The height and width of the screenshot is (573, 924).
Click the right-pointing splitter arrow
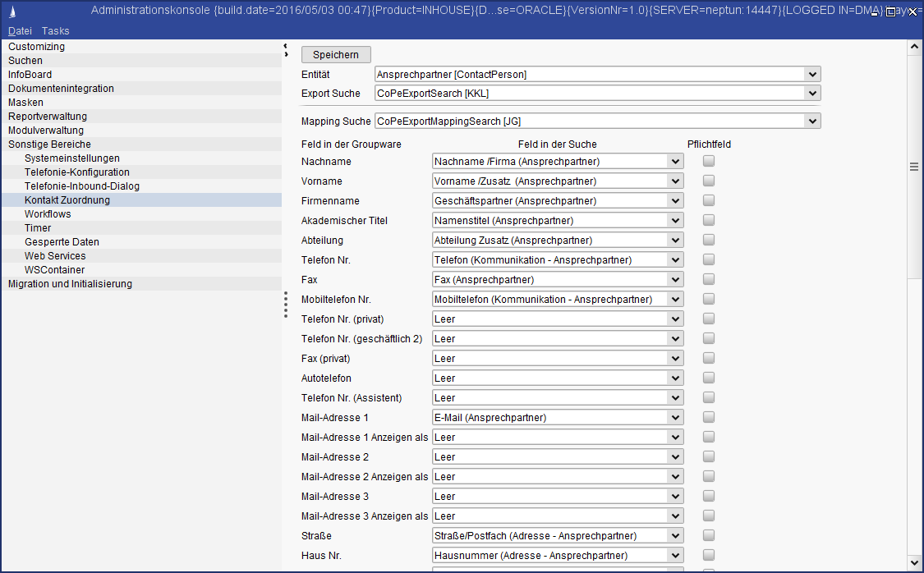click(x=285, y=55)
